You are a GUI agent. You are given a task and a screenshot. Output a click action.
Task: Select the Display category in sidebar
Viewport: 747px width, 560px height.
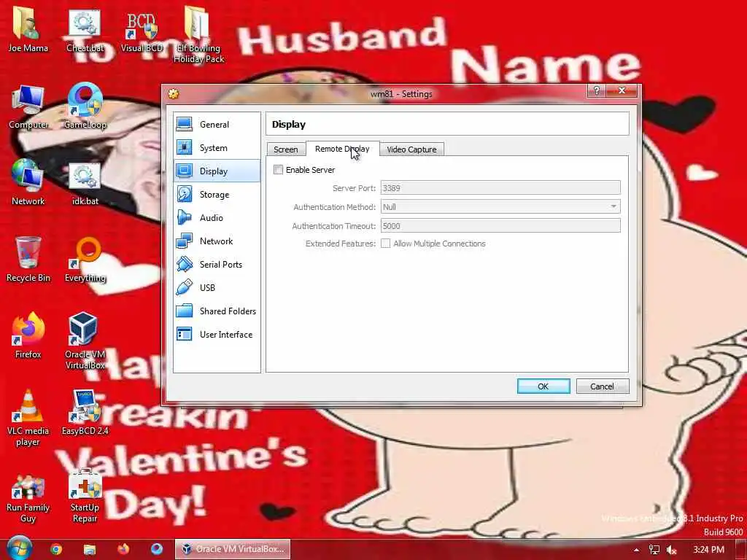click(217, 171)
